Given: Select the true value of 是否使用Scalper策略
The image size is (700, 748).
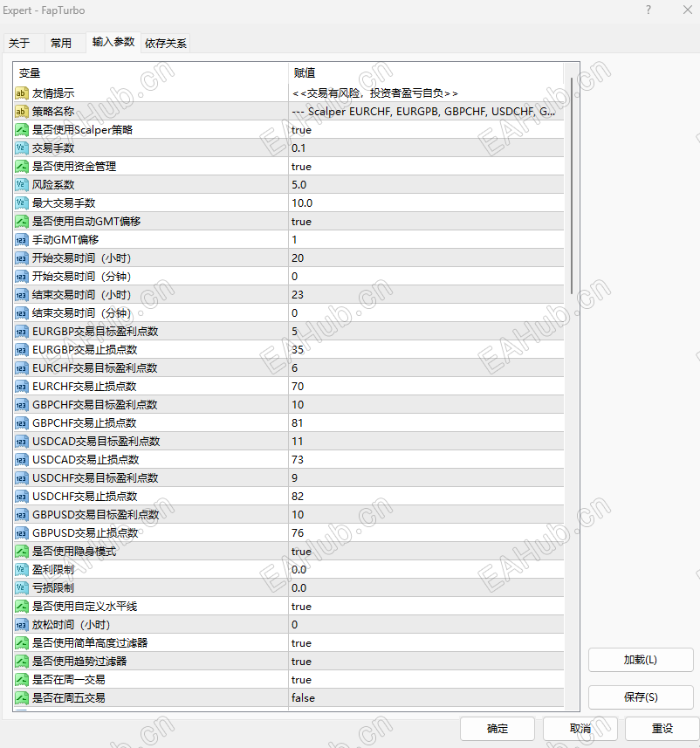Looking at the screenshot, I should [x=301, y=130].
